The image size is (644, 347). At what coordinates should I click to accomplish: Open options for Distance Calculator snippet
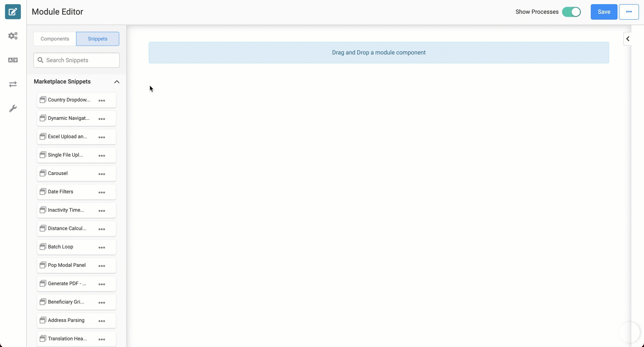[102, 229]
